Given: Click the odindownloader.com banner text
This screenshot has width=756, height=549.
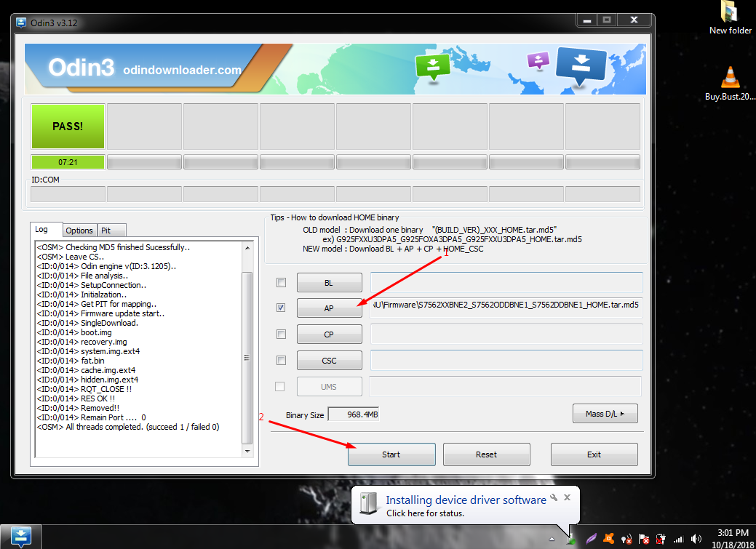Looking at the screenshot, I should [x=182, y=71].
